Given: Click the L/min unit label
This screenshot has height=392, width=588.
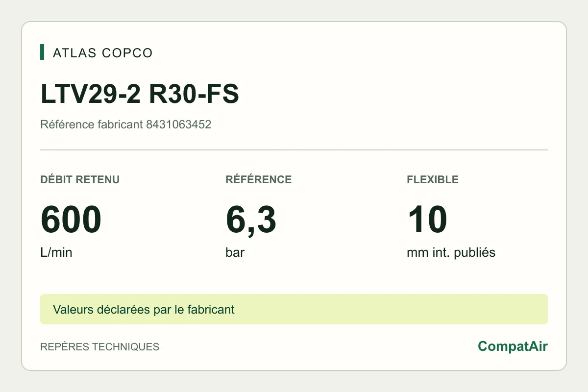Looking at the screenshot, I should click(56, 253).
